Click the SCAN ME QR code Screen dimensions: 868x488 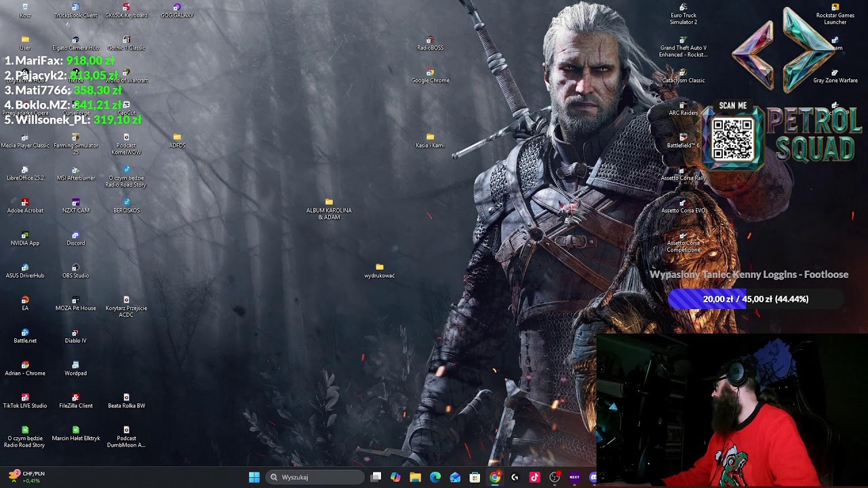[x=733, y=138]
